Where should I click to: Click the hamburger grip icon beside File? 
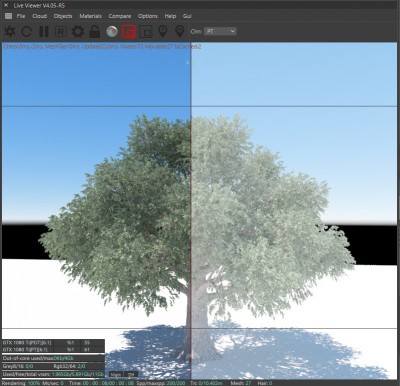[8, 16]
